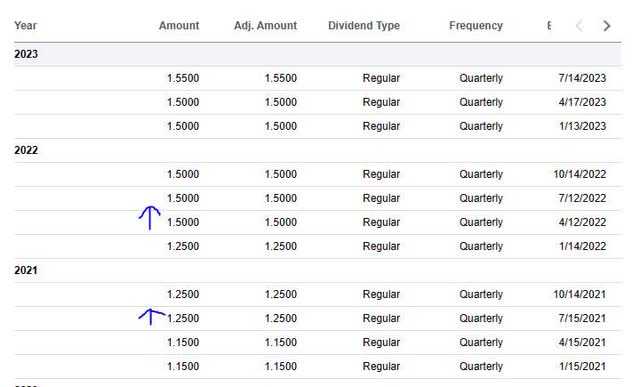Sort by the Year column header

point(25,26)
